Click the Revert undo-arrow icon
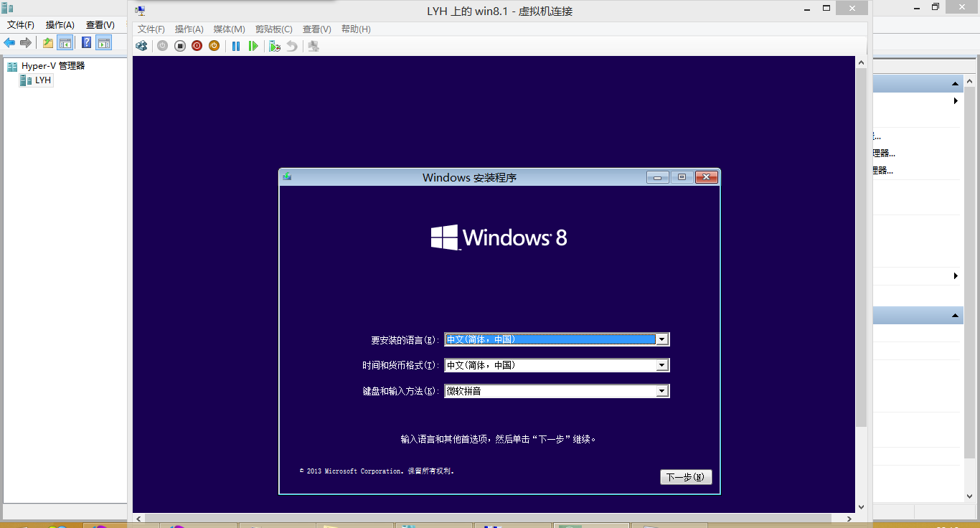 point(292,46)
